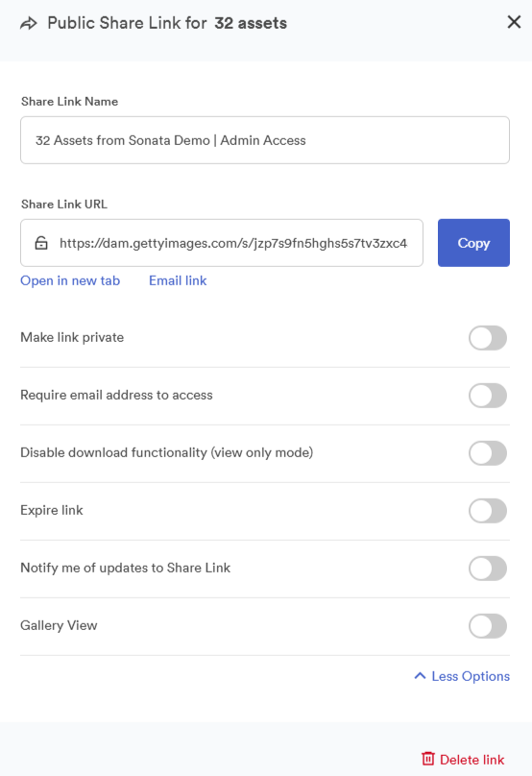Open in new tab link

(70, 280)
